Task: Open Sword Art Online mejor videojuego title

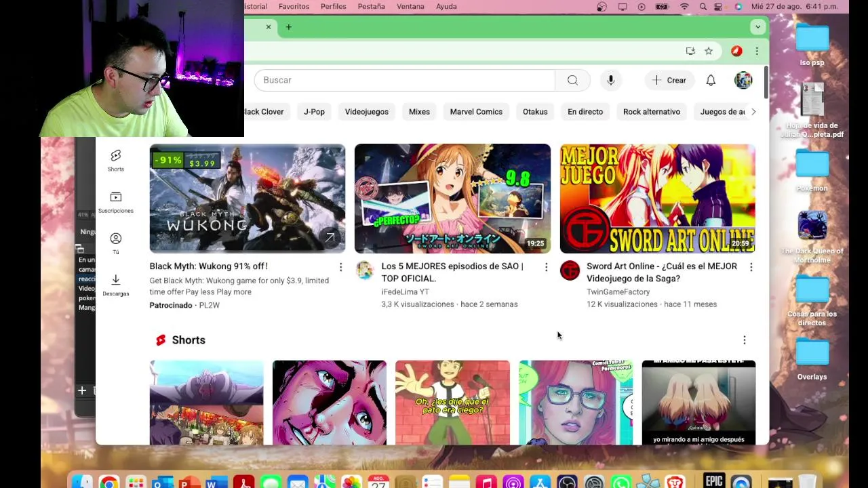Action: (662, 272)
